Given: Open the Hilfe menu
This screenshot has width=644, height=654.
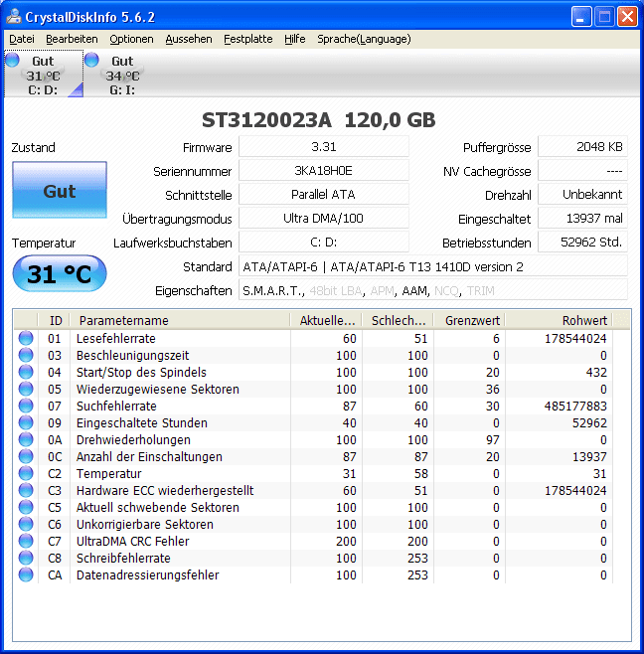Looking at the screenshot, I should 295,39.
